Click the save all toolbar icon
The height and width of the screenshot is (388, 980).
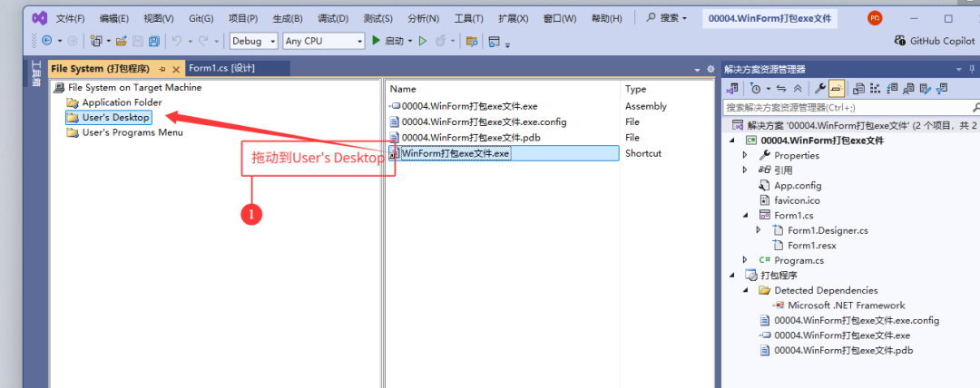(153, 41)
